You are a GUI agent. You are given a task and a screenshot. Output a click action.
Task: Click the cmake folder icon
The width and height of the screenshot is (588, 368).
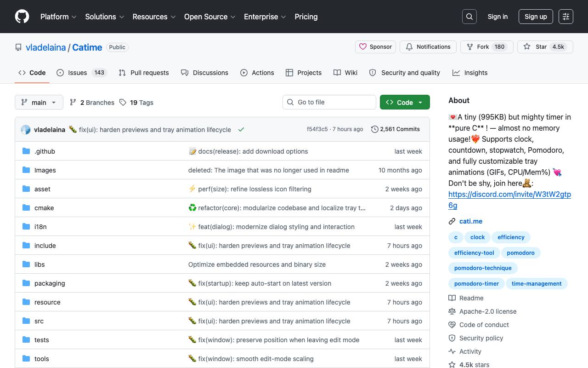point(26,208)
